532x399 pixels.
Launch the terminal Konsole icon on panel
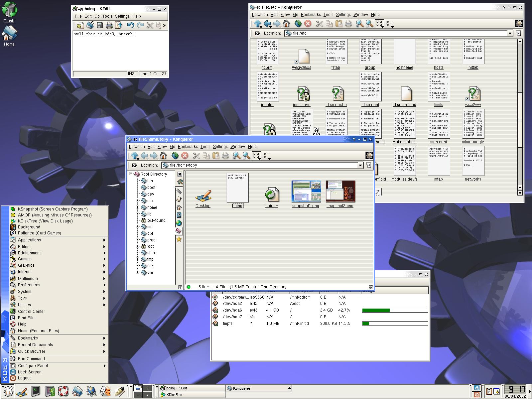coord(36,391)
